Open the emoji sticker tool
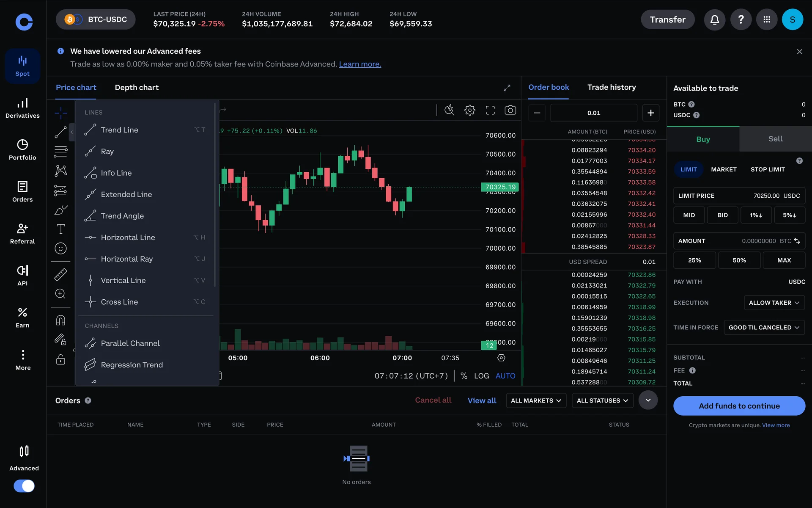 click(60, 248)
